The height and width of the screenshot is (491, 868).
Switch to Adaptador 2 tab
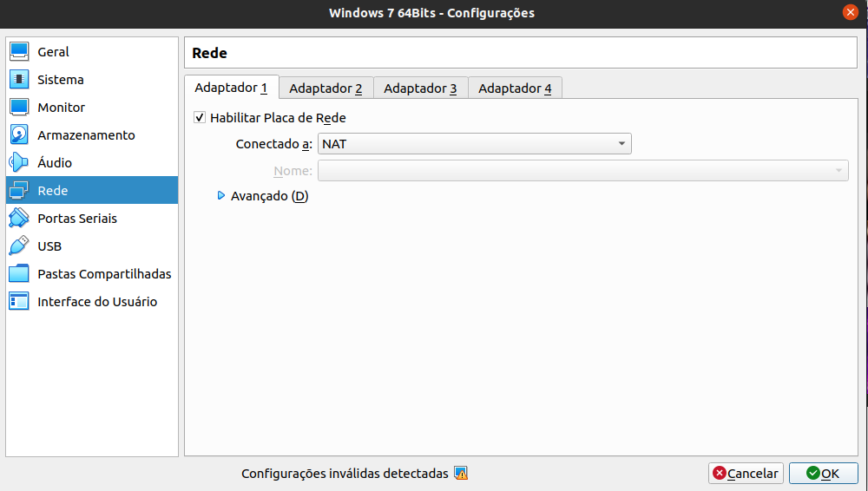click(326, 88)
